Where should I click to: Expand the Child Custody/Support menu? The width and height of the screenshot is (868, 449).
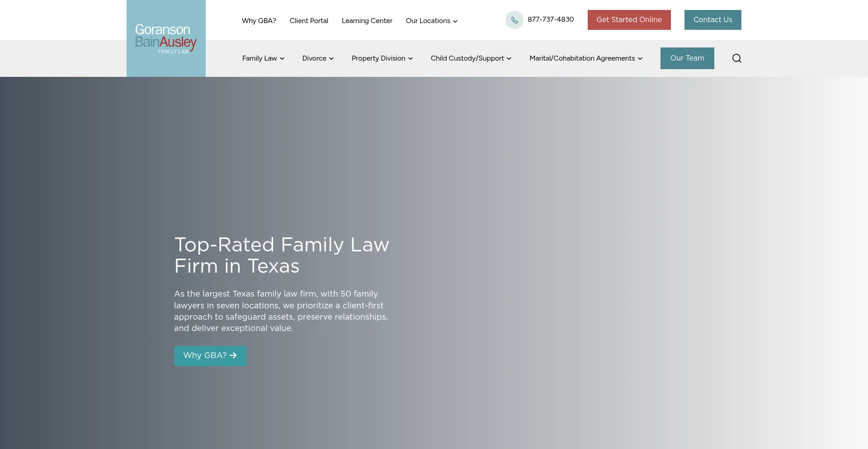(x=470, y=58)
